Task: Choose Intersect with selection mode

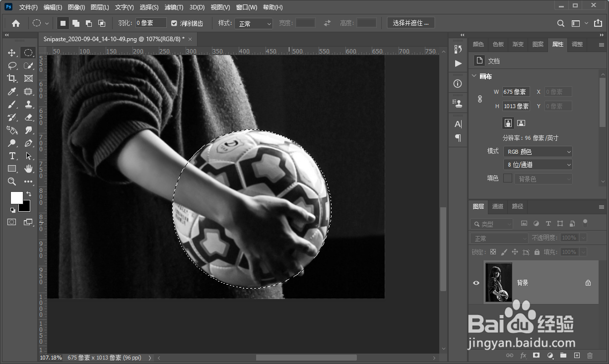Action: pos(102,23)
